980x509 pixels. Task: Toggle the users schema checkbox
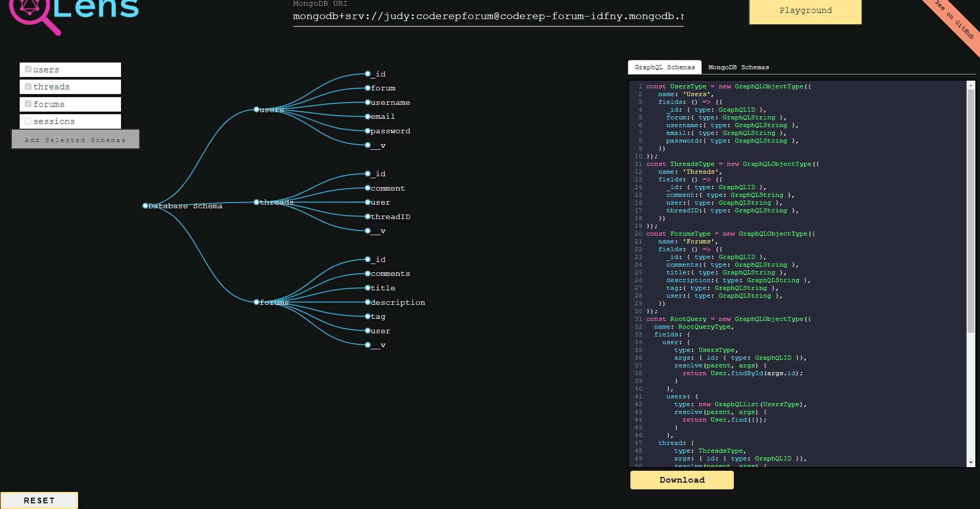28,69
